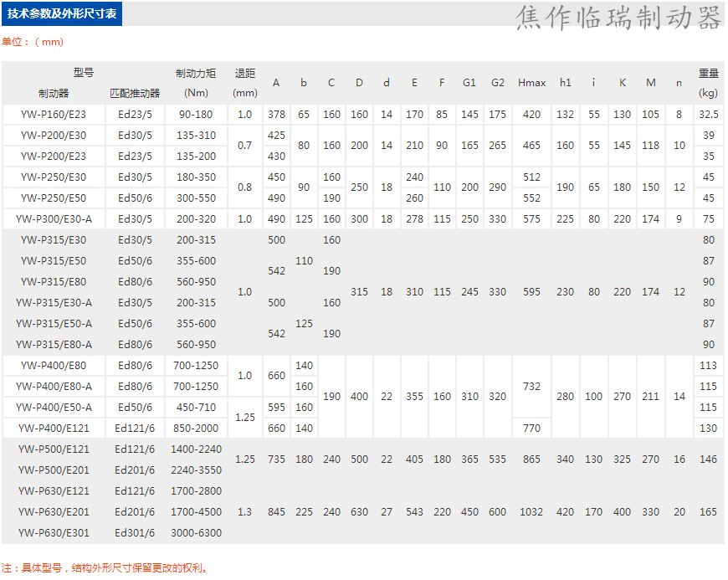This screenshot has height=580, width=728.
Task: Click the 技术参数及外形尺寸表 tab
Action: 62,14
